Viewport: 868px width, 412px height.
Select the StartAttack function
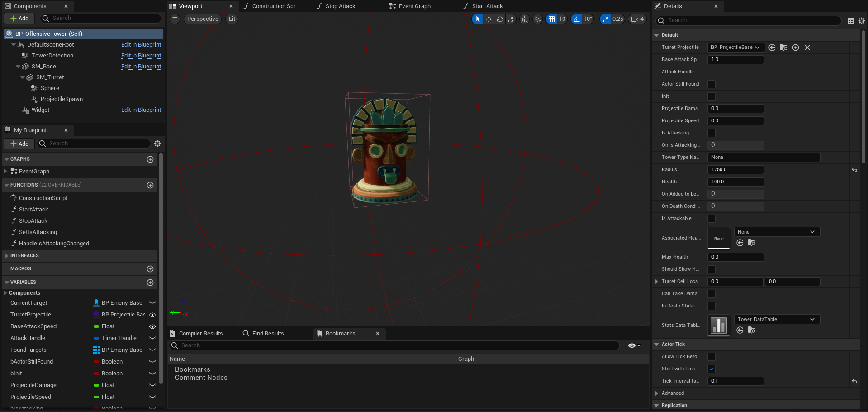point(33,210)
